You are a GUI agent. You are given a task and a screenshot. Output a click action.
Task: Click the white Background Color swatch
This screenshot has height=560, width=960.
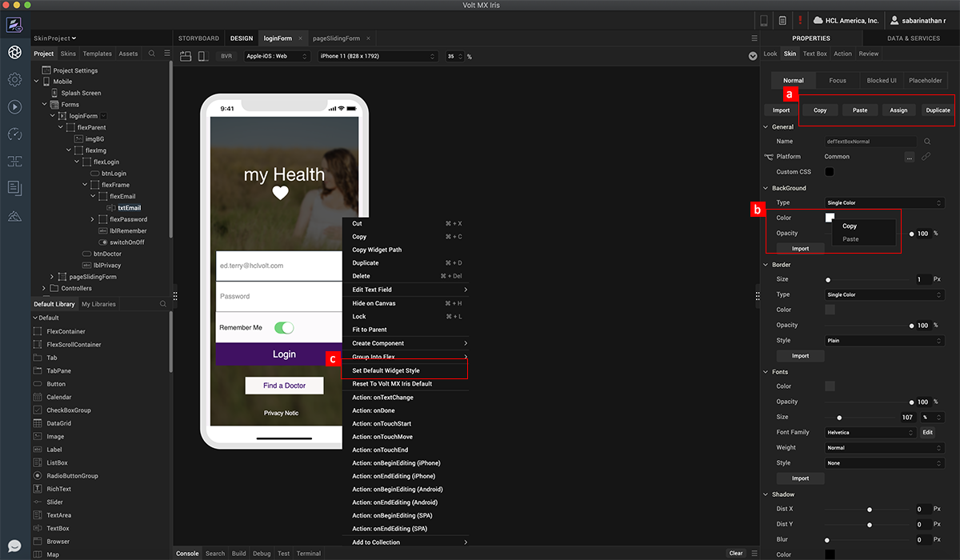click(830, 218)
